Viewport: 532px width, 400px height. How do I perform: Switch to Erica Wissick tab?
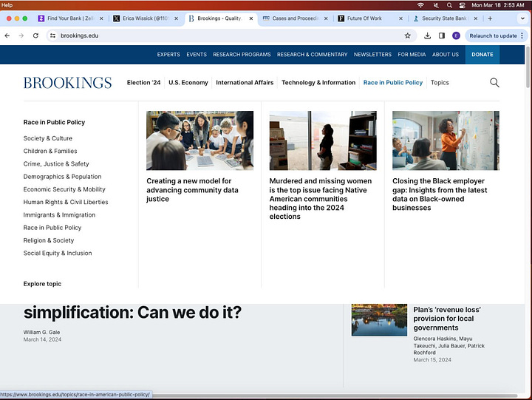point(146,18)
